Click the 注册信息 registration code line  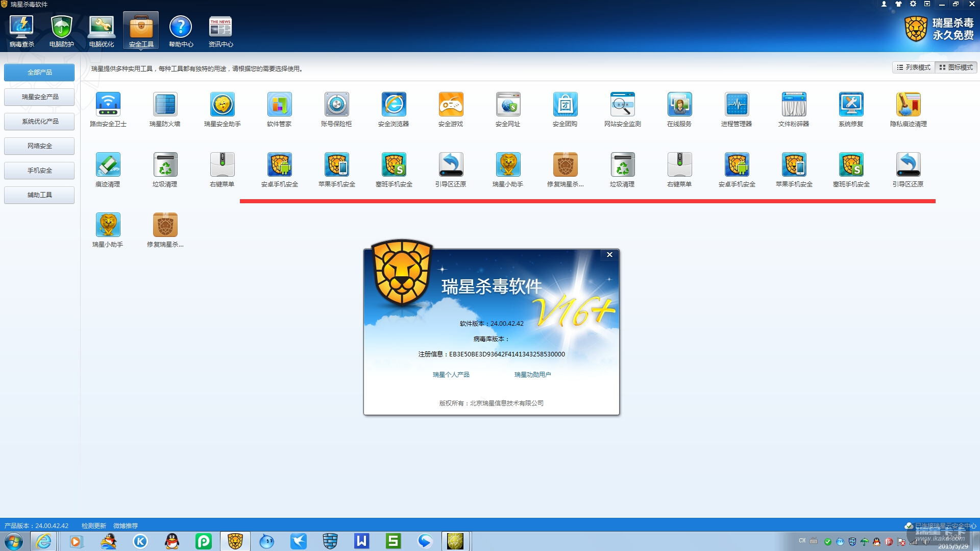(492, 354)
